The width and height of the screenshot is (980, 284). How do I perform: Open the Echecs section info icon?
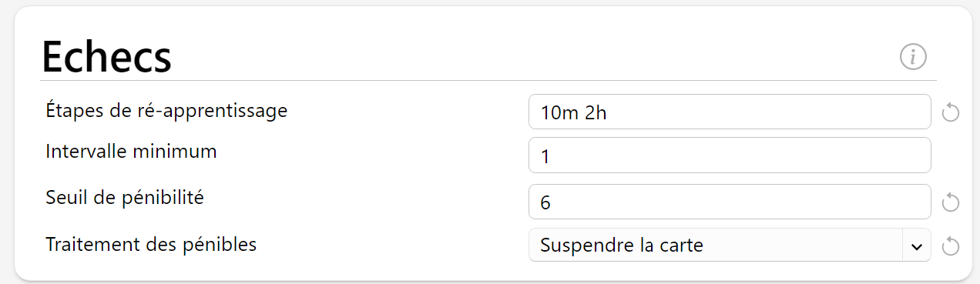pos(913,56)
